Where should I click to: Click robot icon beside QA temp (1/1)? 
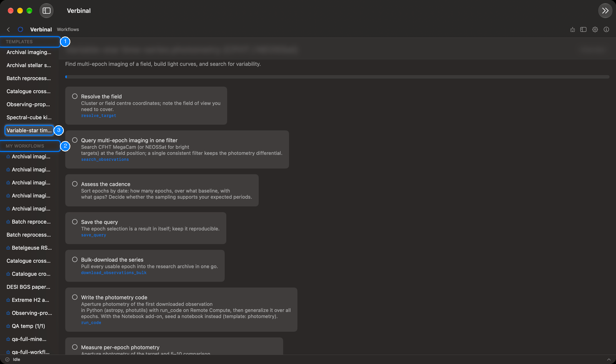(8, 326)
